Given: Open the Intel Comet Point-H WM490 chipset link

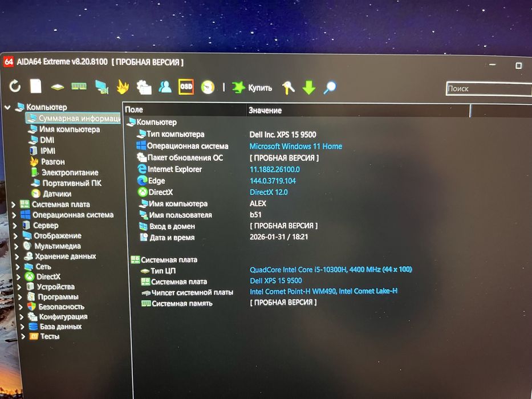Looking at the screenshot, I should (323, 291).
